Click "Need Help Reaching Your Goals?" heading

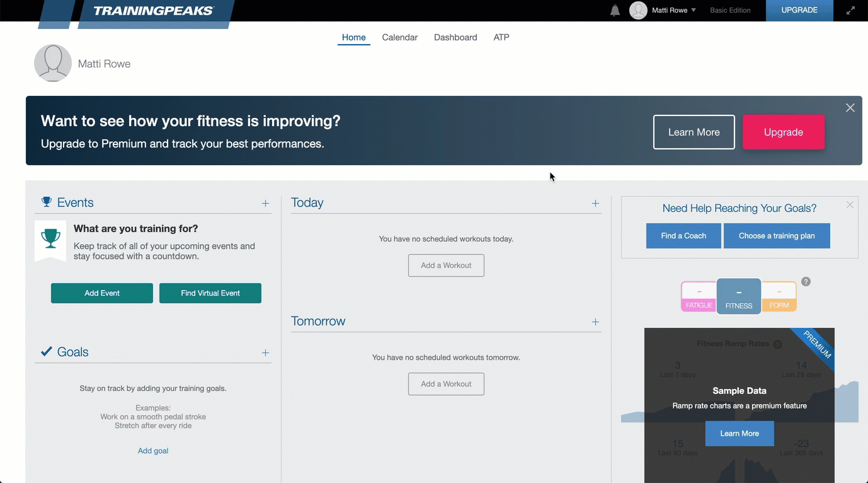click(740, 208)
